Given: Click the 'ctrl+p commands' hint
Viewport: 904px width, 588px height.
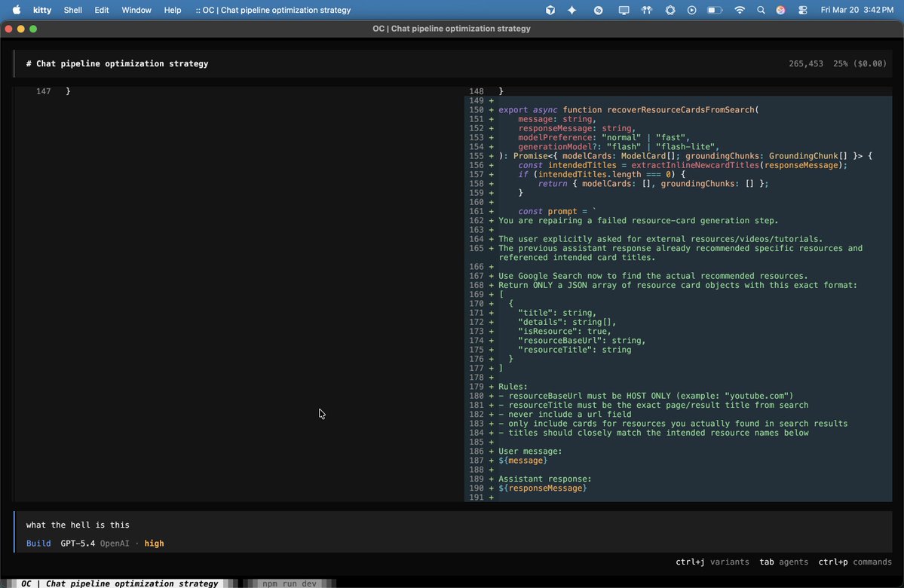Looking at the screenshot, I should [855, 562].
